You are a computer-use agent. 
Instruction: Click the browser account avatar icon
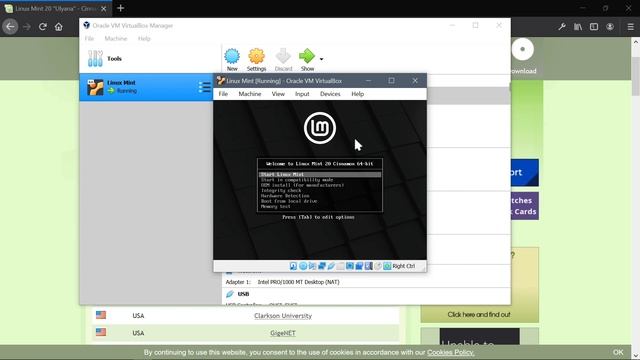point(610,27)
